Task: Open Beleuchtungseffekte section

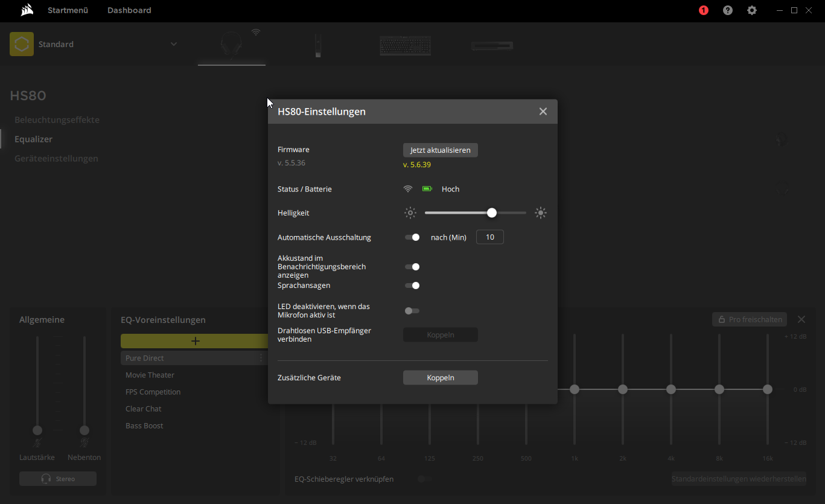Action: [57, 120]
